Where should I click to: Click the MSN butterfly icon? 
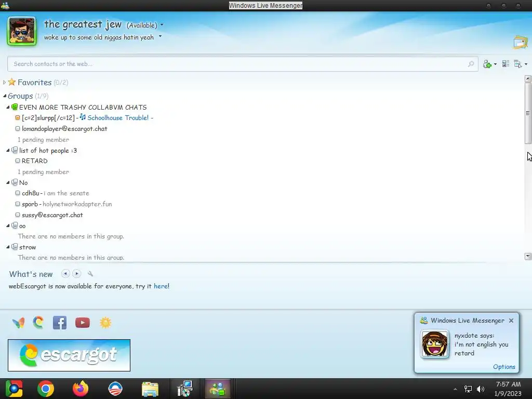(18, 323)
